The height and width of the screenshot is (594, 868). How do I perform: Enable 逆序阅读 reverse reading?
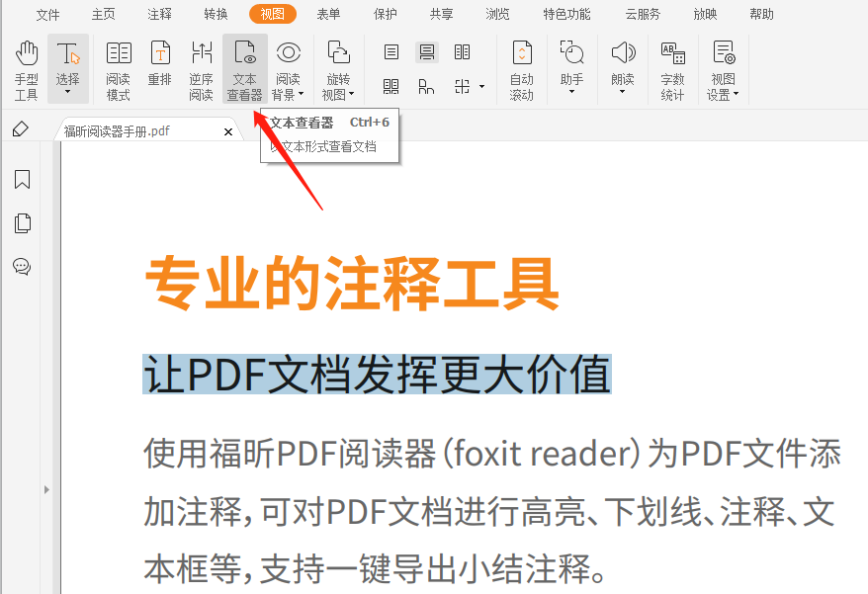[x=202, y=69]
